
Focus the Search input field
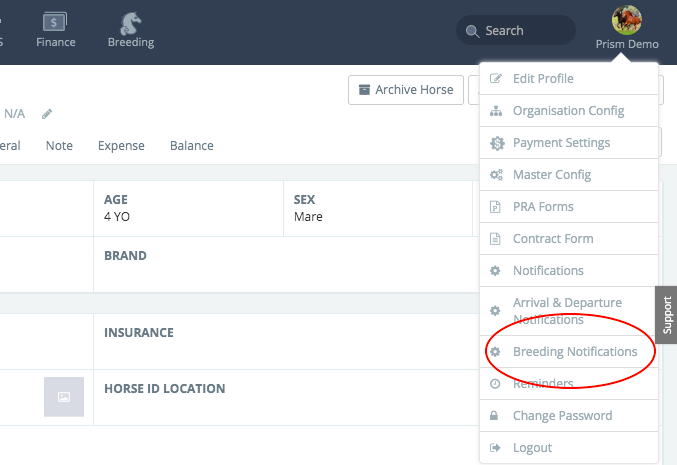coord(516,31)
